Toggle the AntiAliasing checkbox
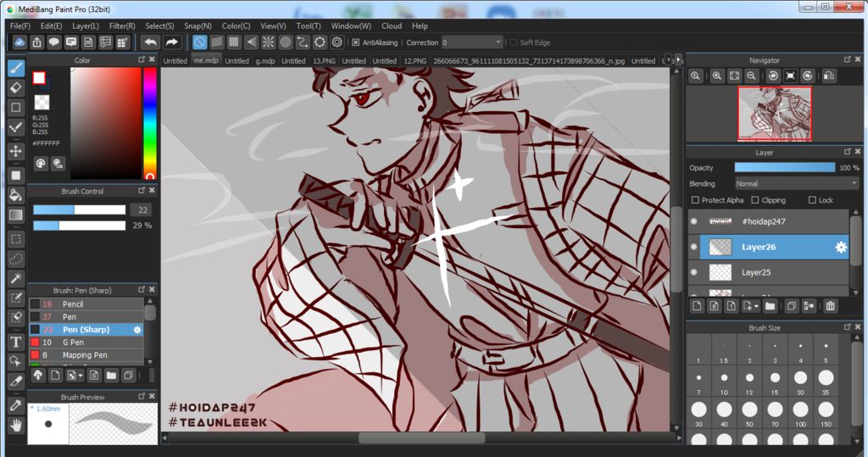This screenshot has width=868, height=457. pos(356,42)
